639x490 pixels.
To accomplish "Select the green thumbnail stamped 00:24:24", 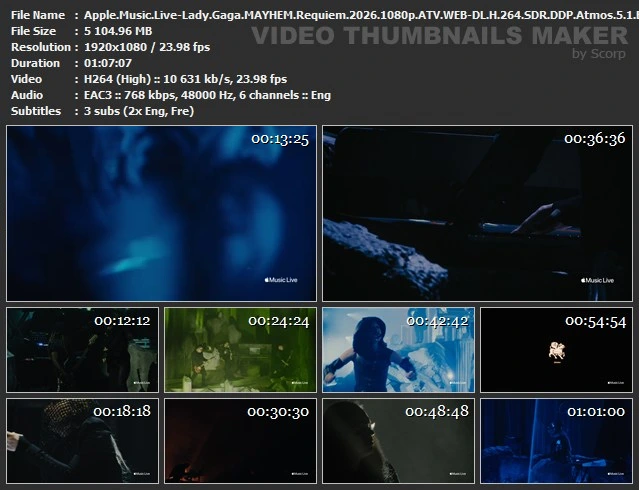I will (240, 350).
